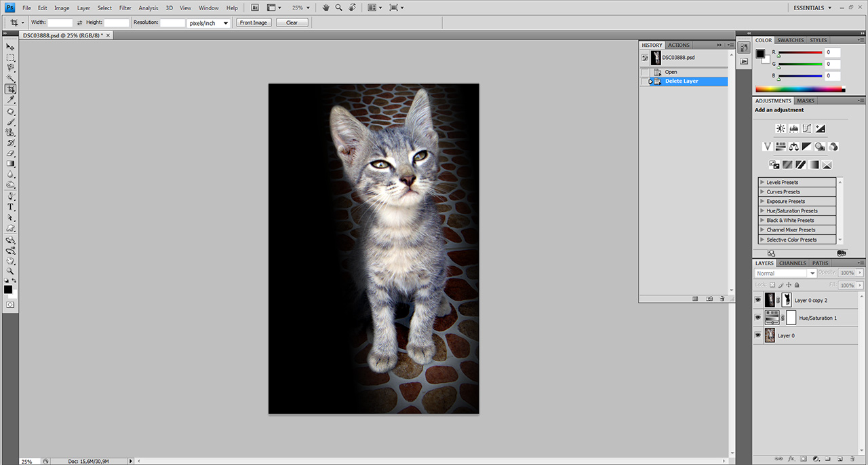
Task: Select the Gradient tool
Action: coord(11,164)
